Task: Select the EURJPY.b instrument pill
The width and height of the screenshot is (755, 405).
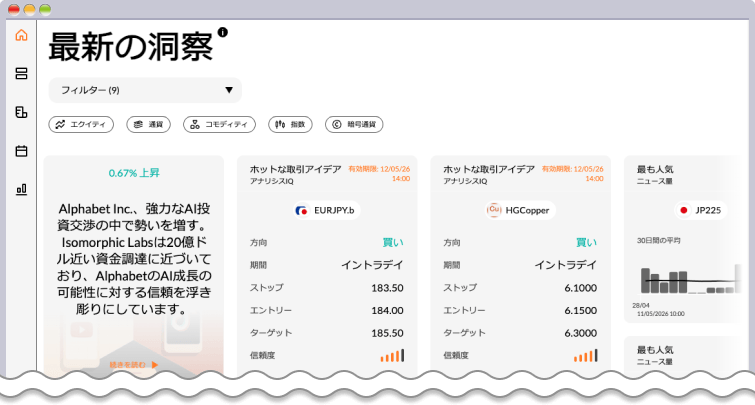Action: pos(326,210)
